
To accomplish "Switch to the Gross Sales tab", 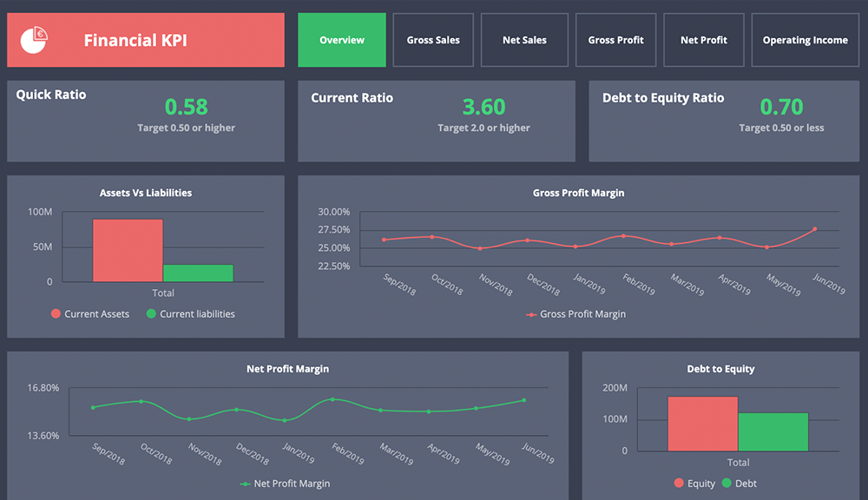I will pyautogui.click(x=433, y=40).
